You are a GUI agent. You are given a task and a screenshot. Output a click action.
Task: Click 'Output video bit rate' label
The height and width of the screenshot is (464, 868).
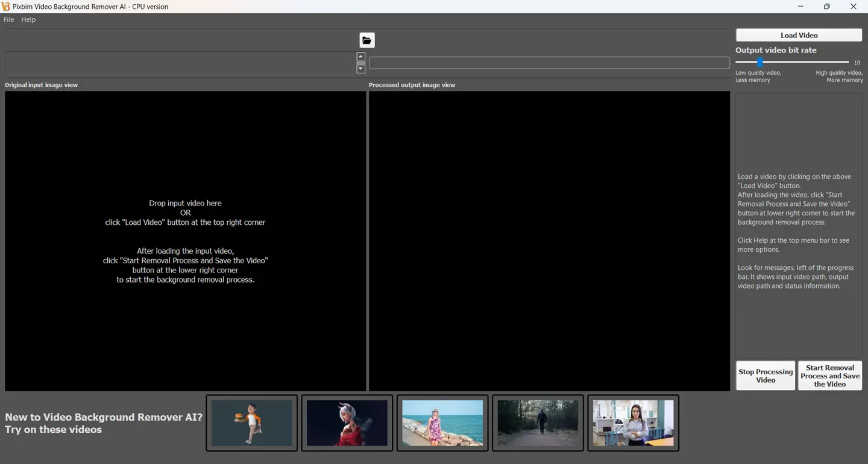(776, 50)
